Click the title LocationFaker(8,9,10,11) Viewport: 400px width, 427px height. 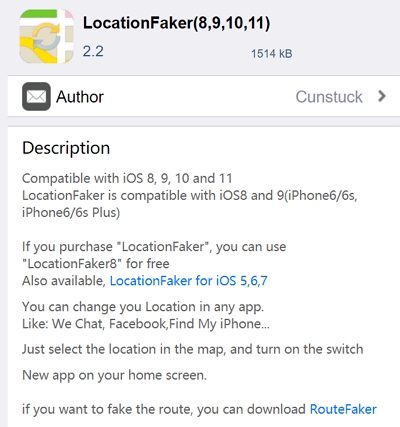(176, 23)
